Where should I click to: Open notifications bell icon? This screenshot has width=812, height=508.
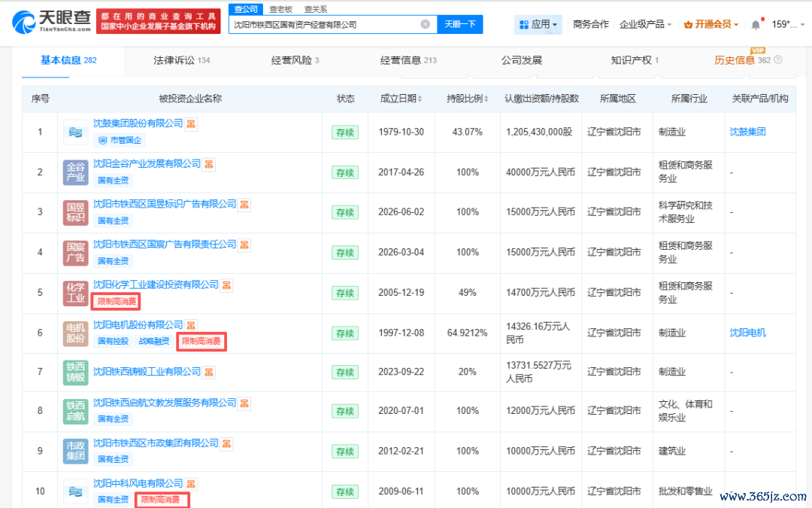pos(756,24)
